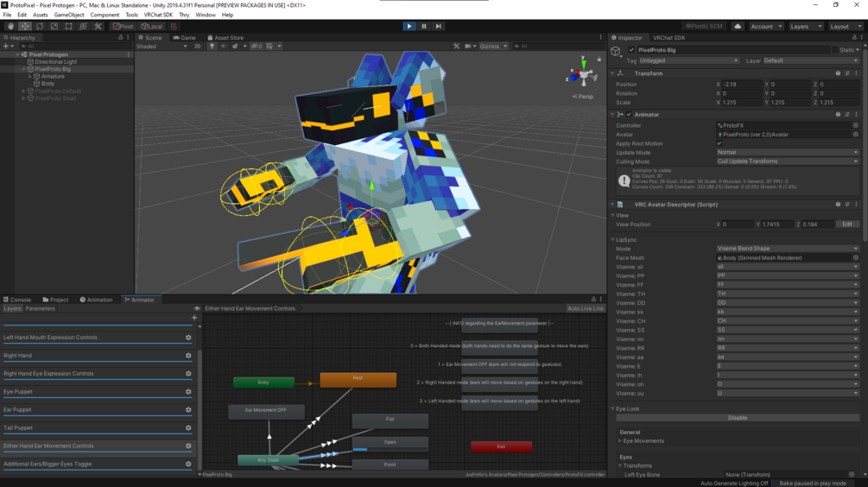Click the Edit view position button
The image size is (868, 487).
pyautogui.click(x=847, y=225)
